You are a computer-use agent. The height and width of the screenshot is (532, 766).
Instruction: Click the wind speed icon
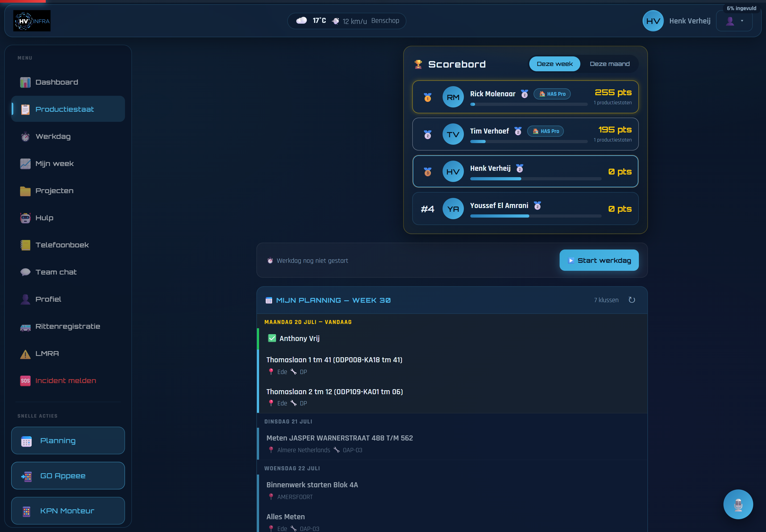click(x=336, y=21)
